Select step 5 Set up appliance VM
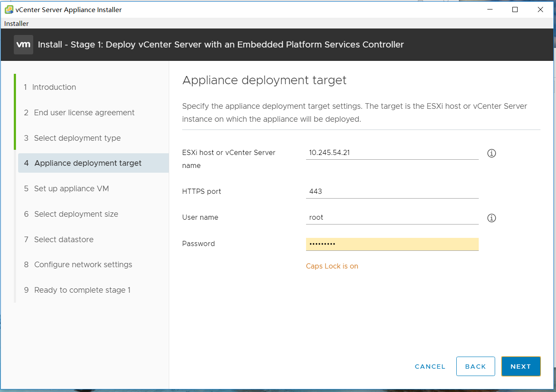 coord(66,189)
